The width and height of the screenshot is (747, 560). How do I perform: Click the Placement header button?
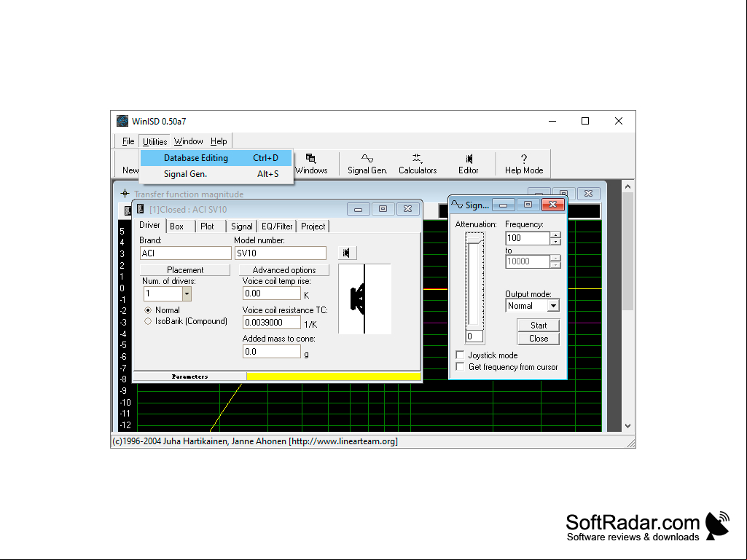click(185, 270)
